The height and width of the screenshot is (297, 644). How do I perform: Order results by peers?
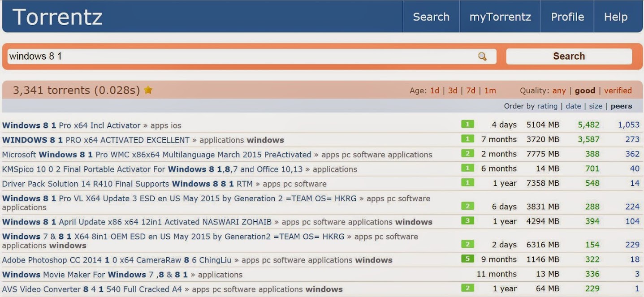pos(621,106)
